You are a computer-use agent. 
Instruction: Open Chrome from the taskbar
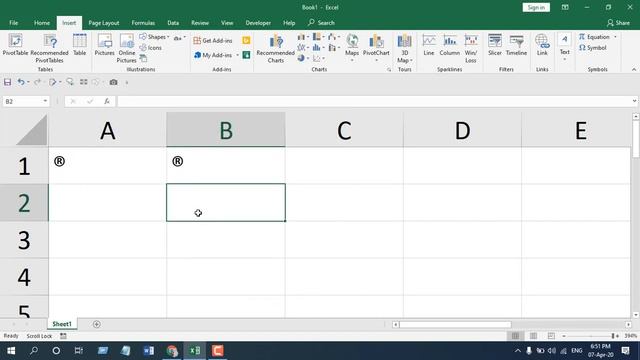(172, 351)
